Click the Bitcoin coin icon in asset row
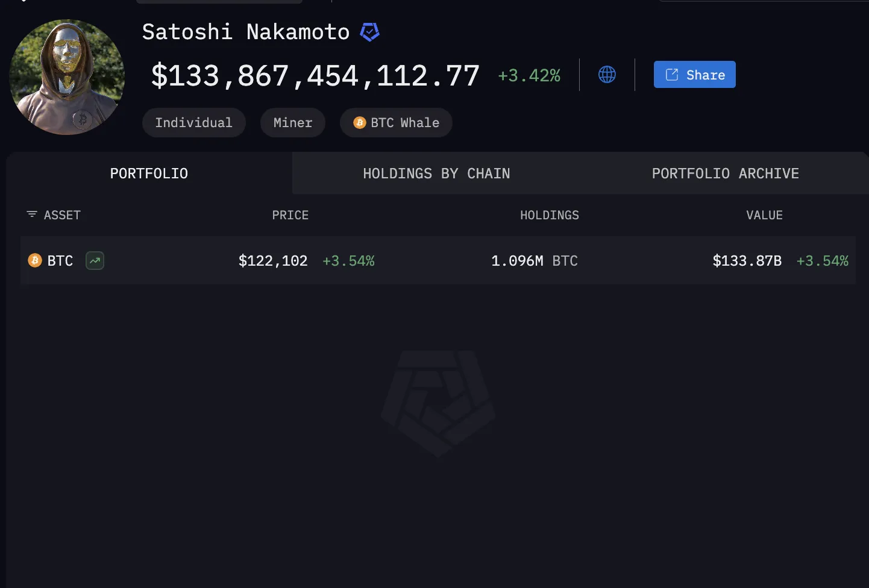 pyautogui.click(x=35, y=260)
